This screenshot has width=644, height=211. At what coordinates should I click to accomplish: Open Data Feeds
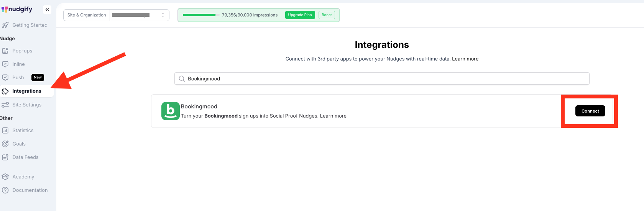[x=26, y=157]
